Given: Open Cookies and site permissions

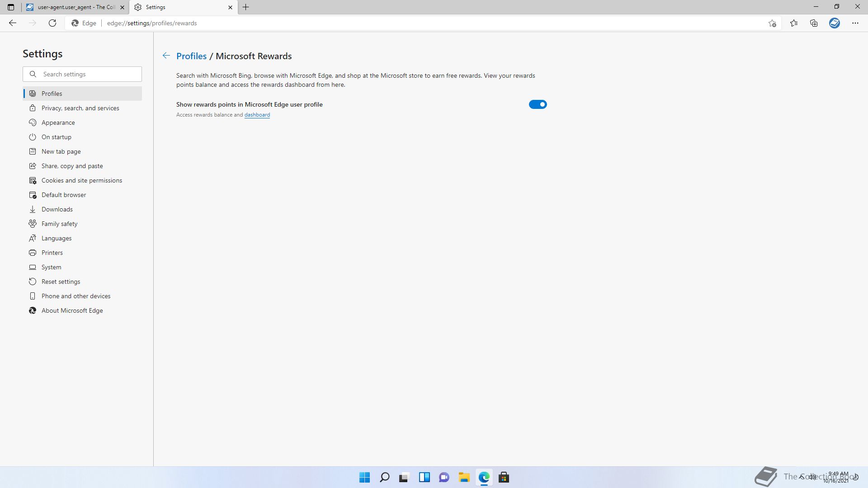Looking at the screenshot, I should [x=82, y=180].
